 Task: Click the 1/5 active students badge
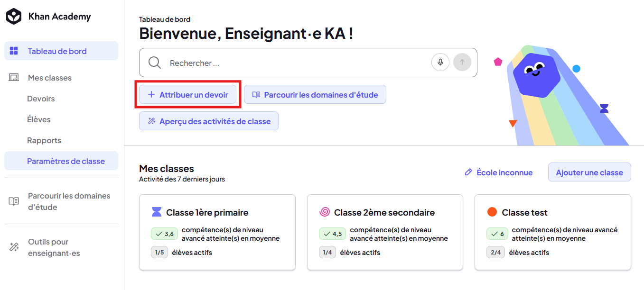click(x=159, y=253)
